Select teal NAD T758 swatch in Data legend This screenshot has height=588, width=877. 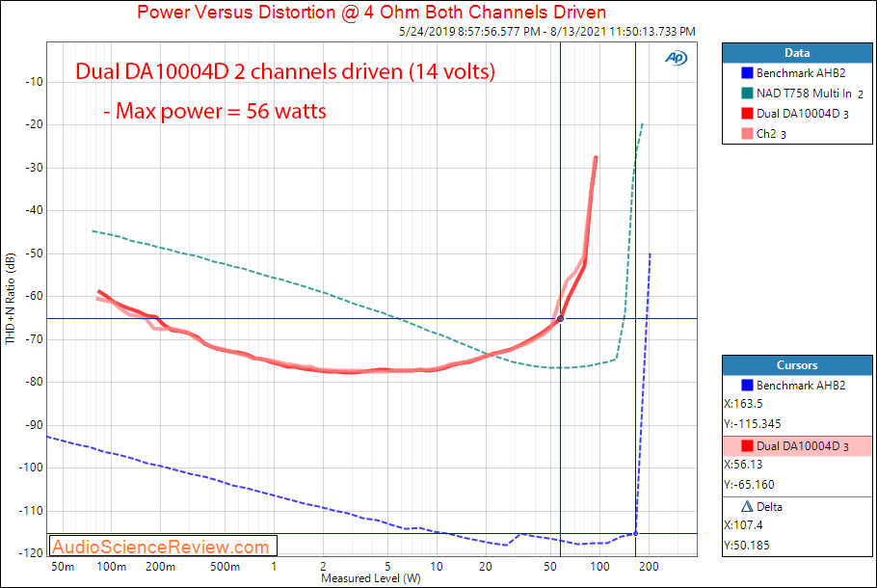tap(747, 94)
